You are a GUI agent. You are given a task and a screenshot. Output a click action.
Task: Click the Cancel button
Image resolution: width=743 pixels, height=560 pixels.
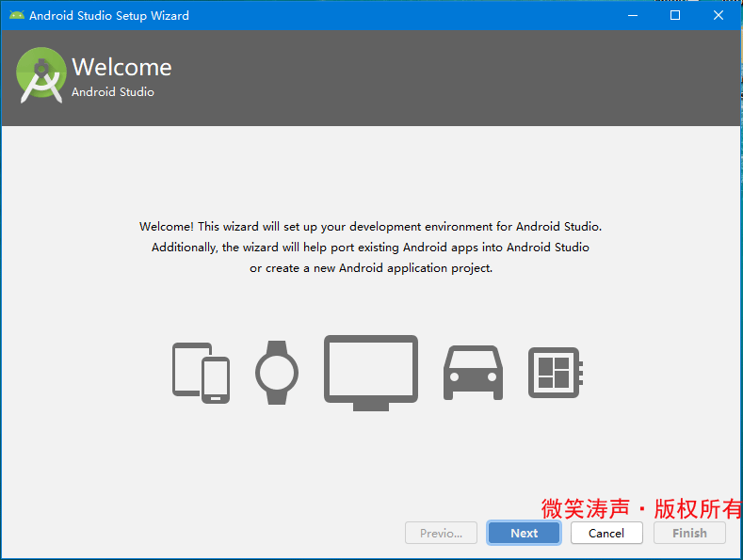(x=606, y=533)
